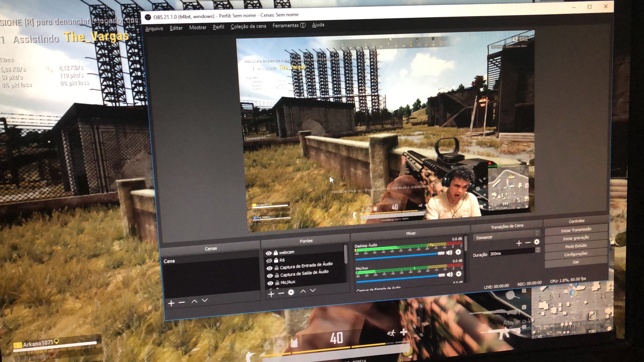Open the Ajuda menu
The image size is (644, 362).
coord(318,25)
